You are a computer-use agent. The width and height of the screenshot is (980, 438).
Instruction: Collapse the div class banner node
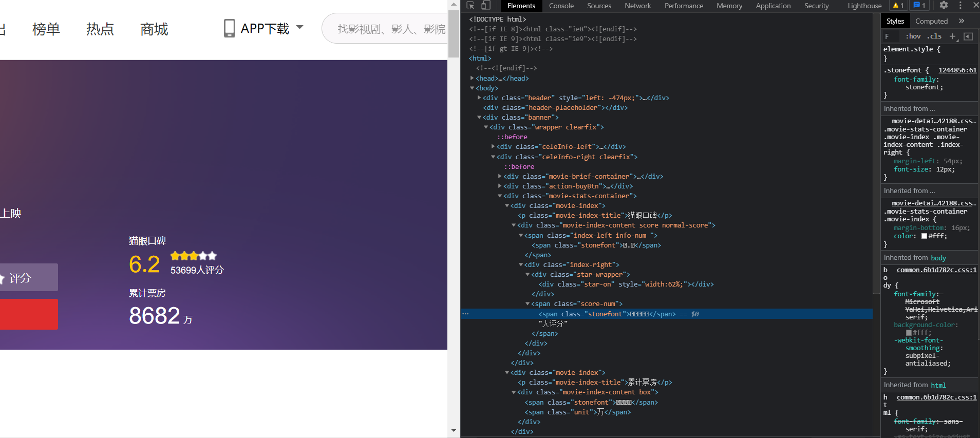[x=479, y=117]
